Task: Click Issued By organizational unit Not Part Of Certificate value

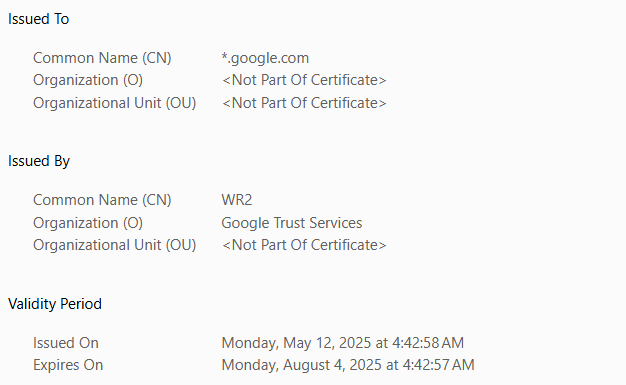Action: click(x=304, y=245)
